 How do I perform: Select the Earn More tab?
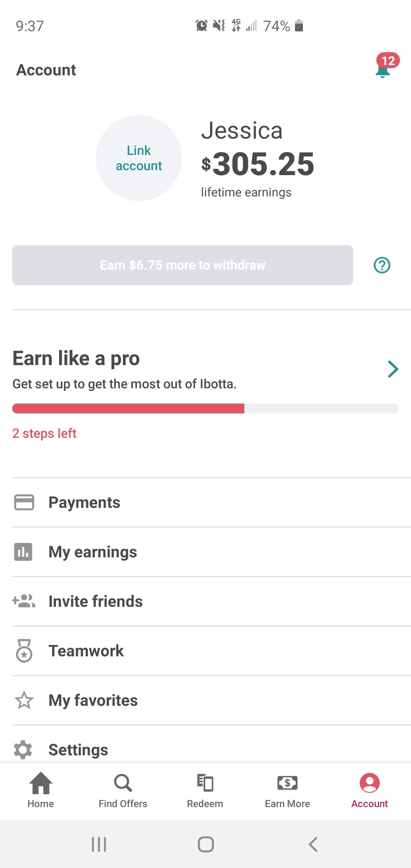pos(287,790)
